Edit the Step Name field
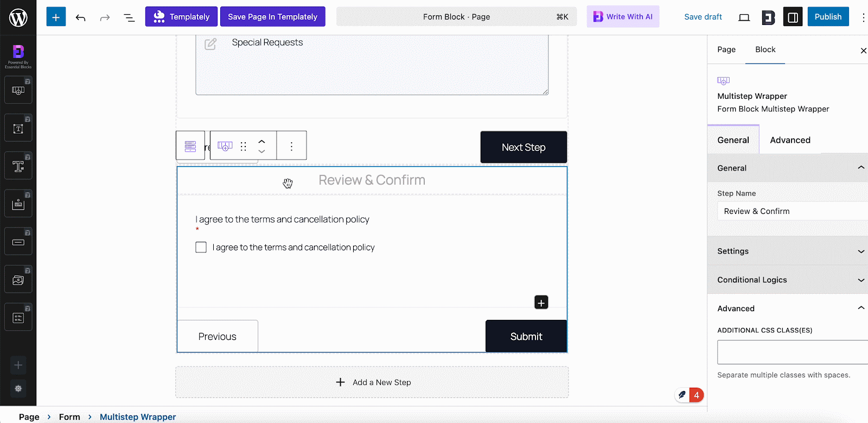This screenshot has height=423, width=868. 793,211
